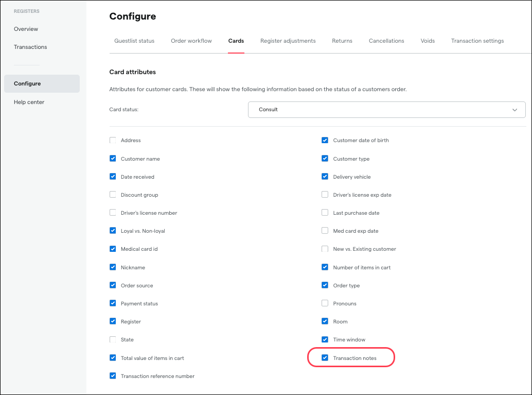Enable the Address checkbox
The width and height of the screenshot is (532, 395).
click(113, 140)
